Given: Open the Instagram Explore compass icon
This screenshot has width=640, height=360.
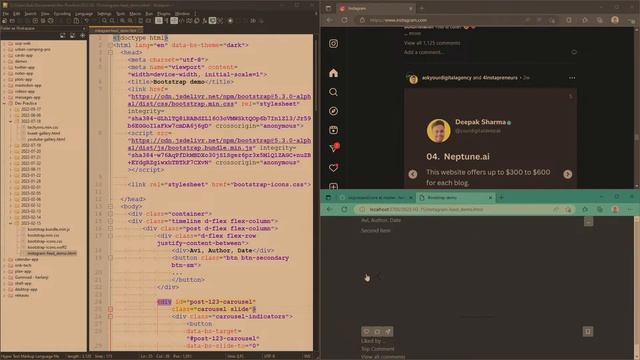Looking at the screenshot, I should [333, 111].
